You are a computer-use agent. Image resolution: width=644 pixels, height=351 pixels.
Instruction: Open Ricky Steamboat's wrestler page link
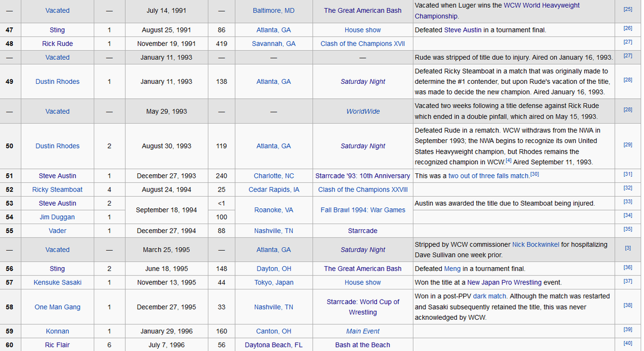point(57,189)
